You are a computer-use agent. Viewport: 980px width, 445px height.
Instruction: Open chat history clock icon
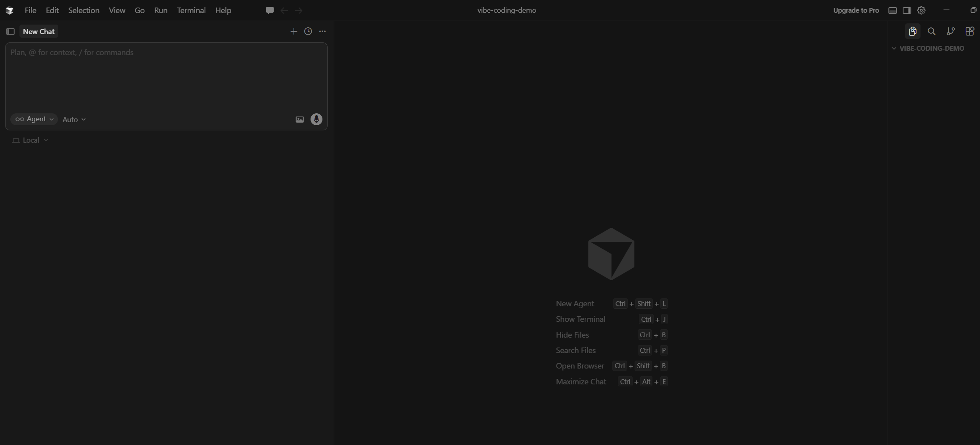click(x=308, y=31)
